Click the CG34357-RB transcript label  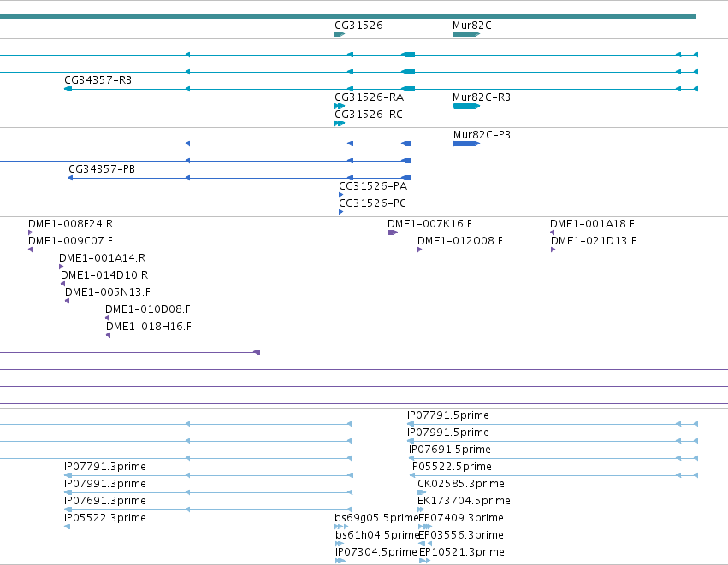pos(98,80)
